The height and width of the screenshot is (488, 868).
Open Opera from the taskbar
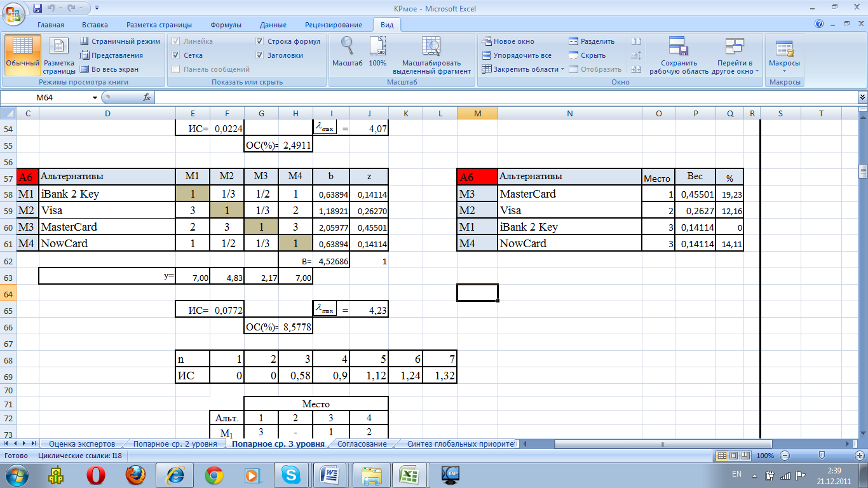[95, 475]
